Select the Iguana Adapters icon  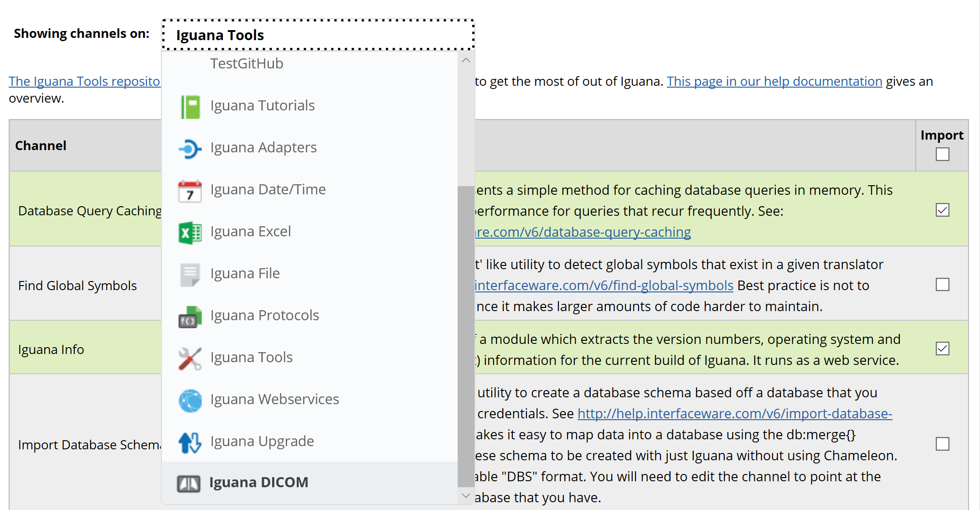coord(190,147)
